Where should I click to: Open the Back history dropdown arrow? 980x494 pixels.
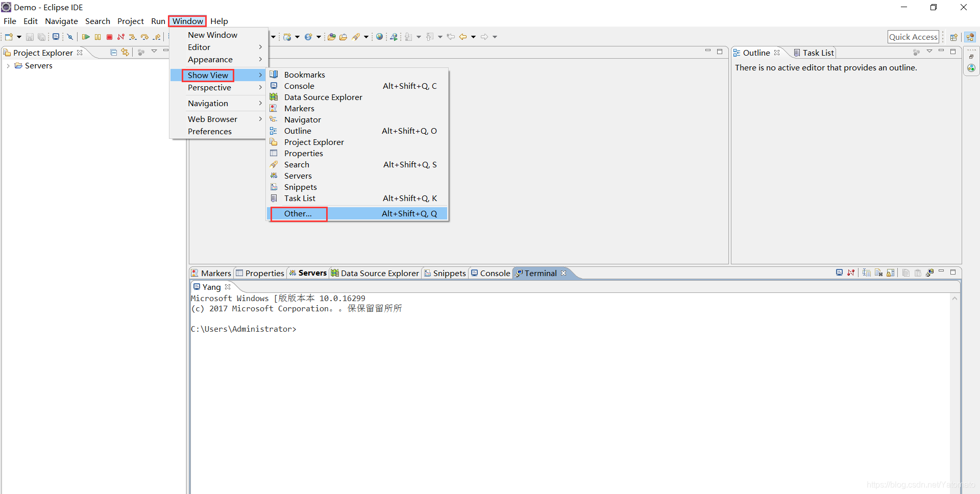(473, 37)
